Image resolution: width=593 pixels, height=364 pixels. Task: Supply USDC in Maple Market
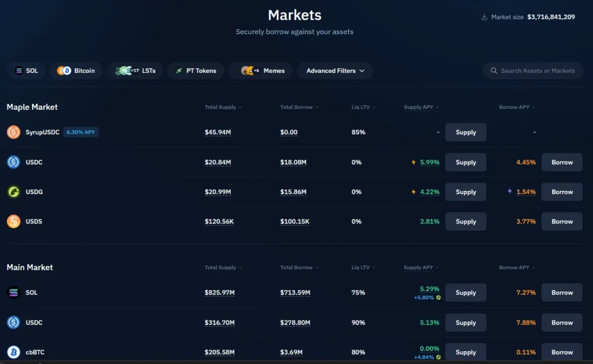(x=466, y=162)
